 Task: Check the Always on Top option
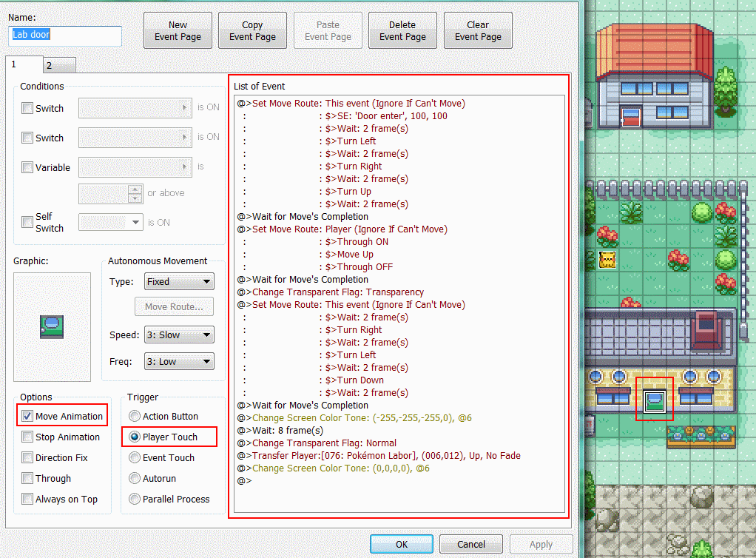point(27,499)
